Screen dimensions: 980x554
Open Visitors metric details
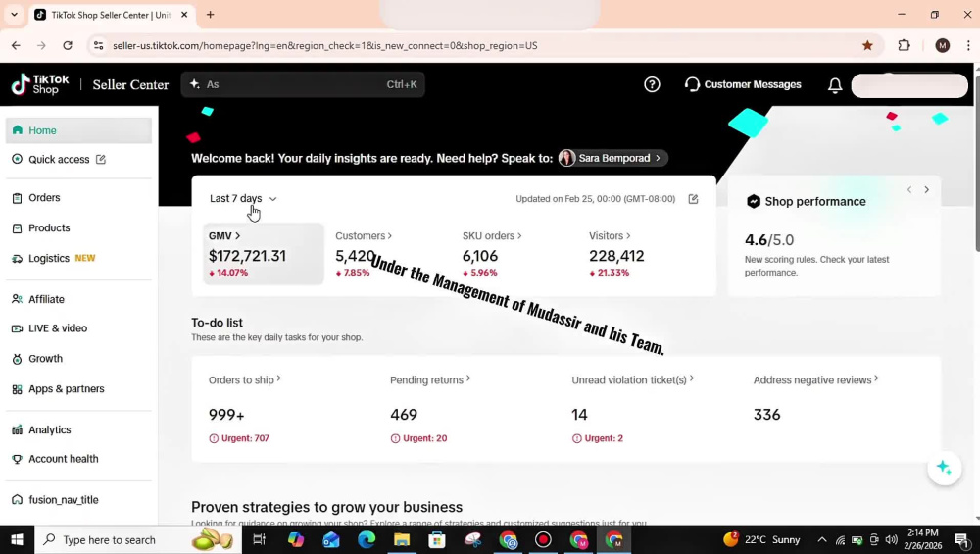point(610,235)
